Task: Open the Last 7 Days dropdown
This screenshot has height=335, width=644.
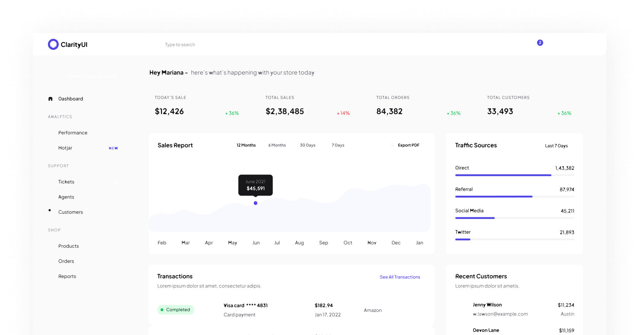Action: click(556, 146)
